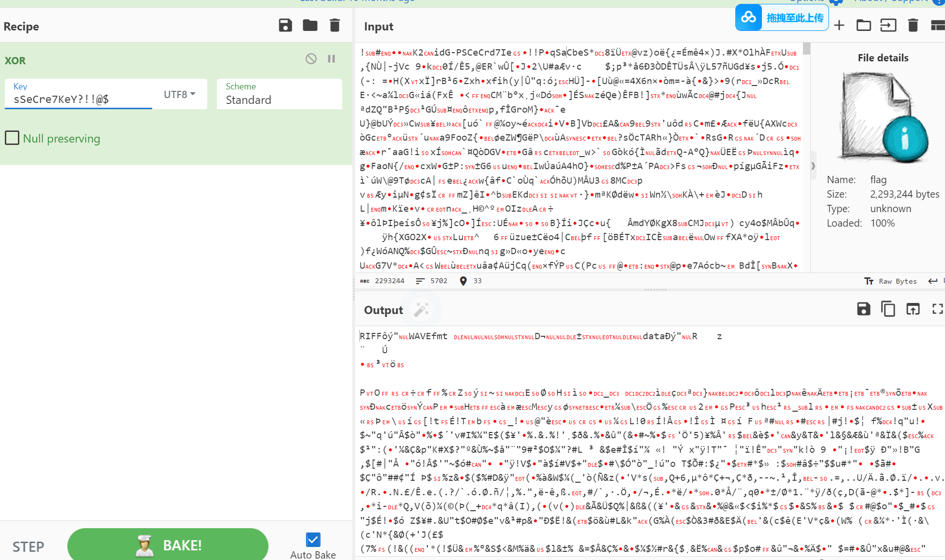945x560 pixels.
Task: Copy raw output to clipboard
Action: [x=888, y=309]
